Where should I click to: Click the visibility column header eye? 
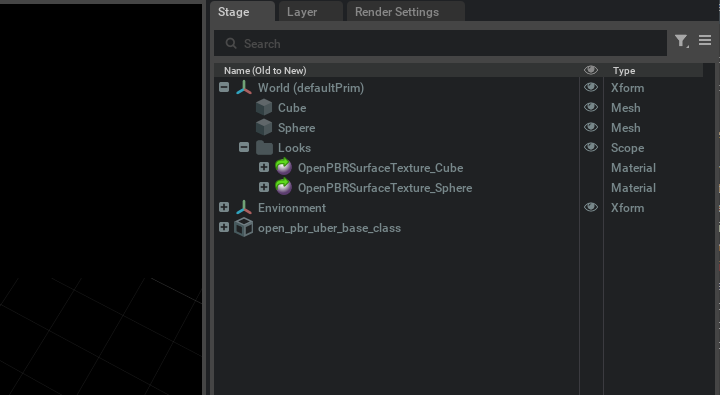(x=591, y=70)
